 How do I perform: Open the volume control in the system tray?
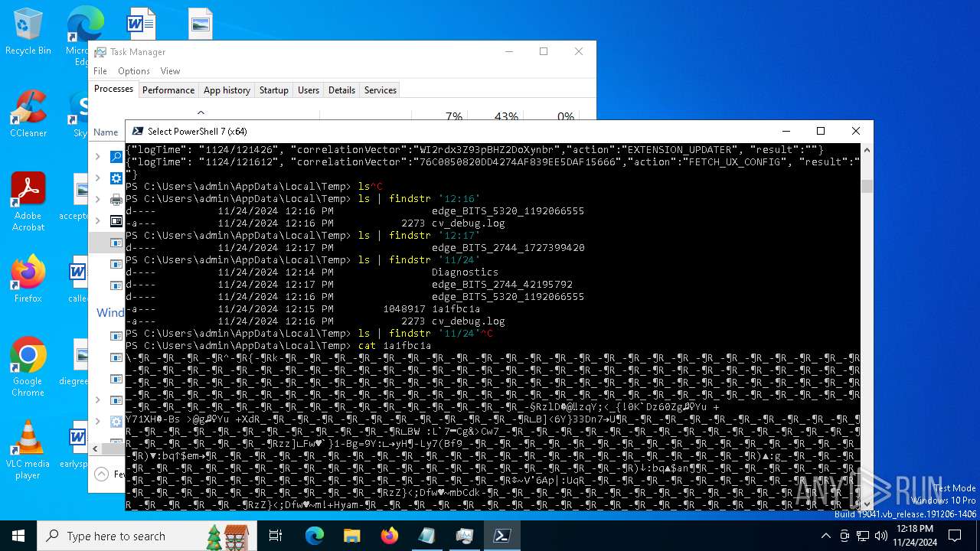(x=881, y=536)
